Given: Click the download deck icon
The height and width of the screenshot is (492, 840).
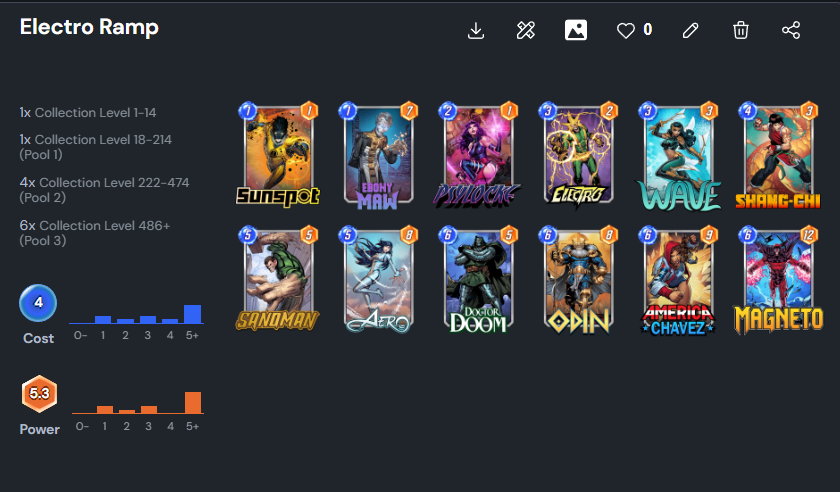Looking at the screenshot, I should click(x=476, y=31).
